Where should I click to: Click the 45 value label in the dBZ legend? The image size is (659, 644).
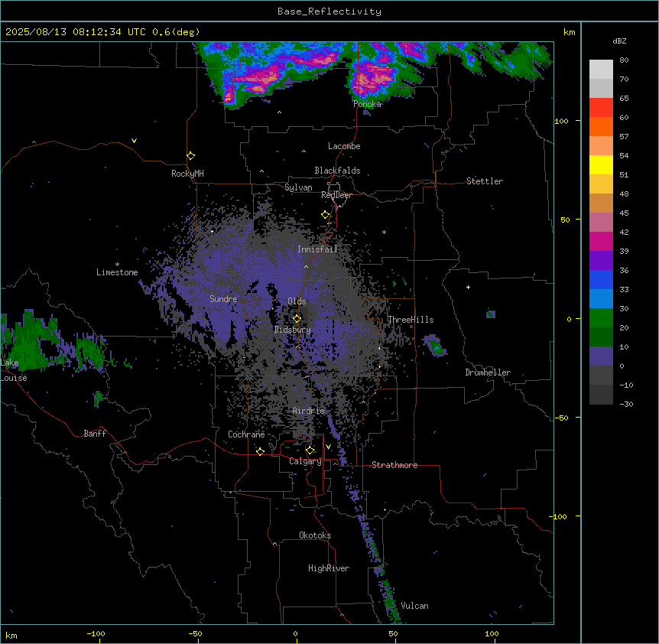point(624,213)
